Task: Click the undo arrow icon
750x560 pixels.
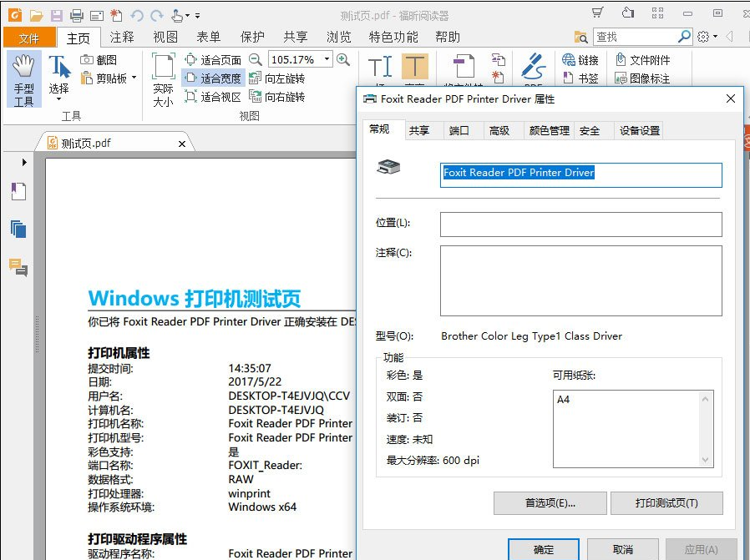Action: tap(137, 16)
